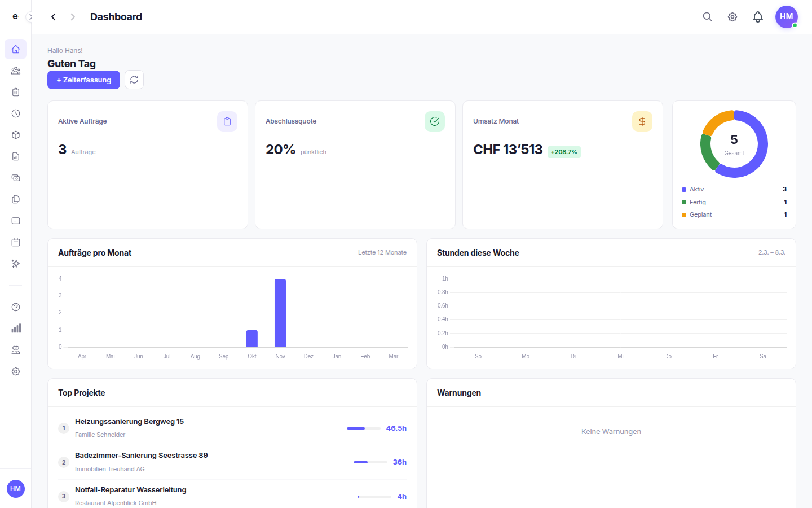Viewport: 812px width, 508px height.
Task: Click the donut chart showing 5 Gesamt
Action: pyautogui.click(x=734, y=144)
